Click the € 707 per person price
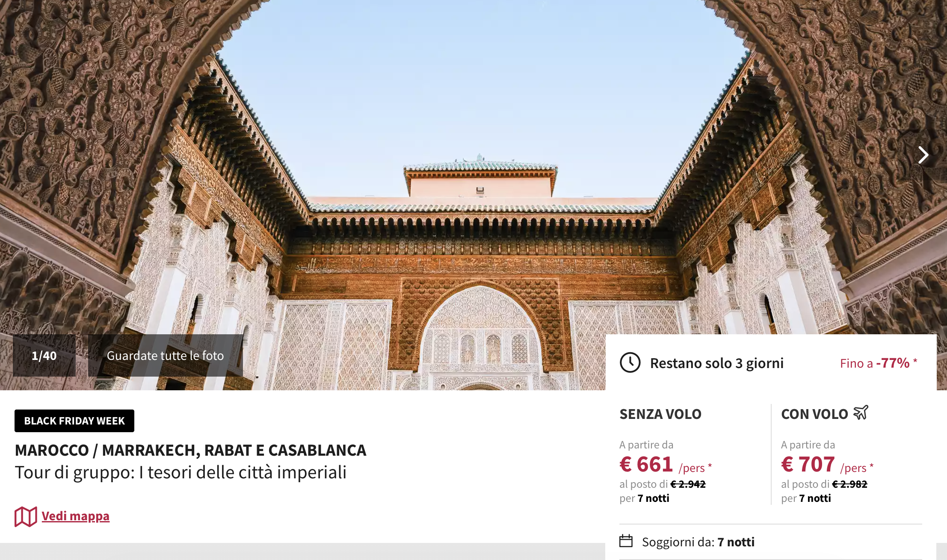Image resolution: width=947 pixels, height=560 pixels. (827, 465)
